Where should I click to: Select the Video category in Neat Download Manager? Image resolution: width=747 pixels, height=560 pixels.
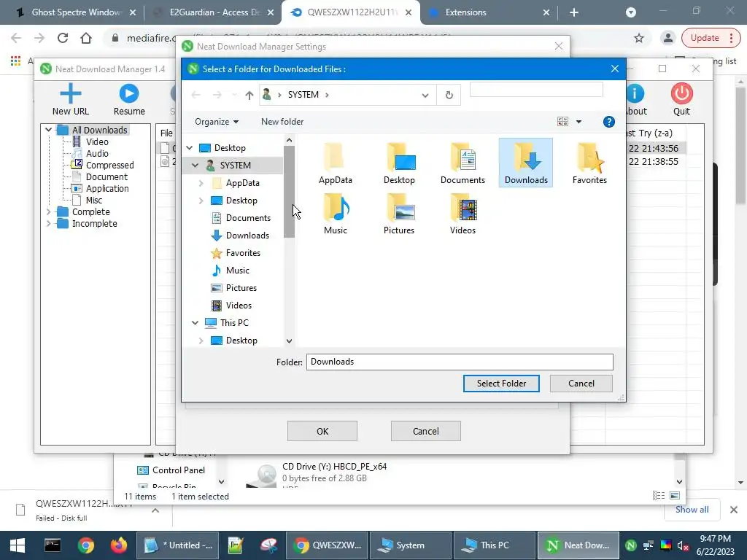(x=97, y=141)
